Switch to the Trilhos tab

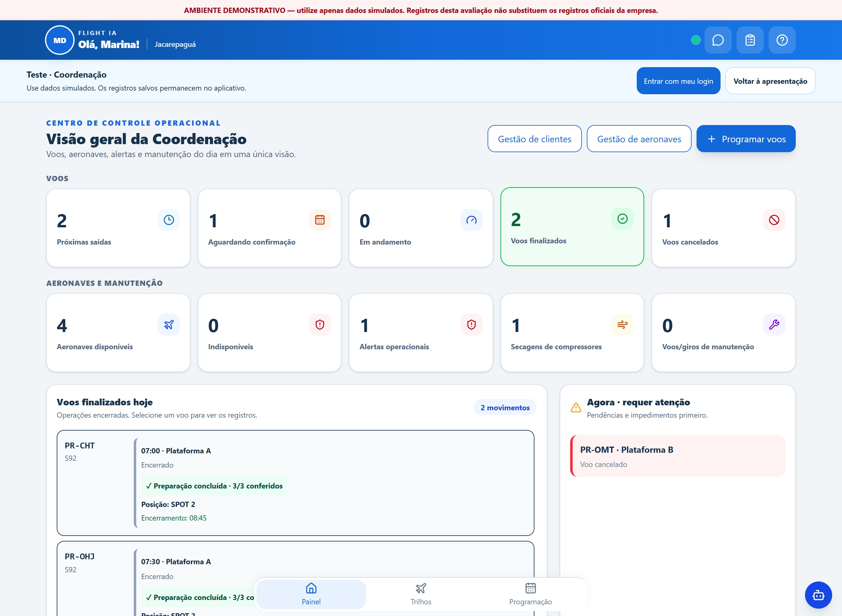click(x=421, y=594)
